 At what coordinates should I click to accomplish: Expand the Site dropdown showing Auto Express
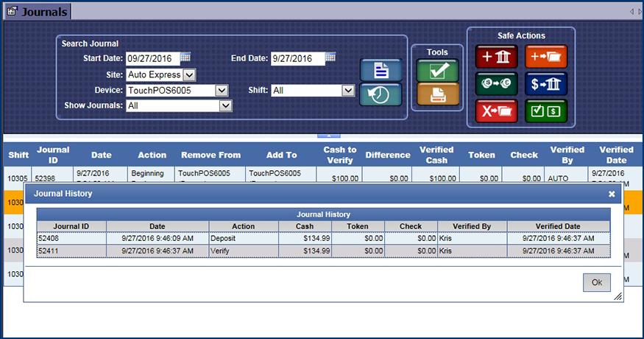(189, 74)
